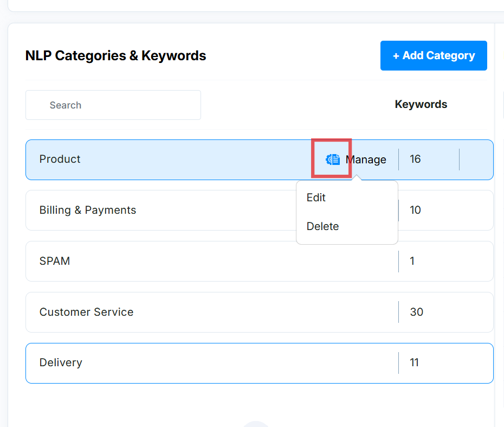Select the Delivery category row
This screenshot has width=504, height=427.
(61, 362)
